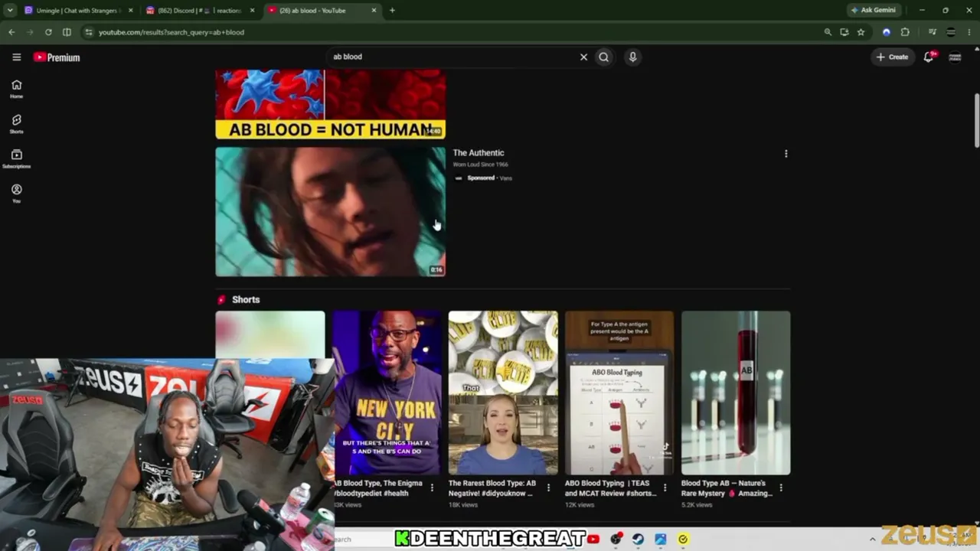Open a new browser tab
The height and width of the screenshot is (551, 980).
[392, 11]
